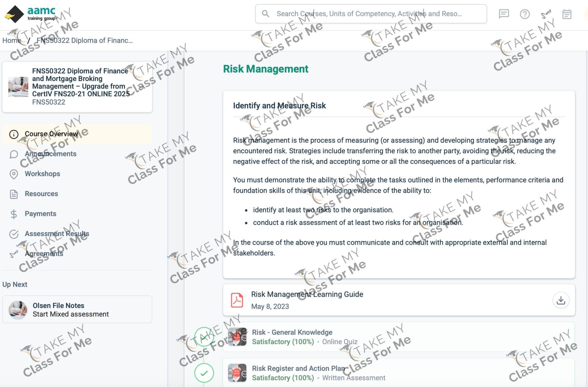Open FNS50322 Diploma course title card
This screenshot has width=588, height=387.
pyautogui.click(x=77, y=87)
